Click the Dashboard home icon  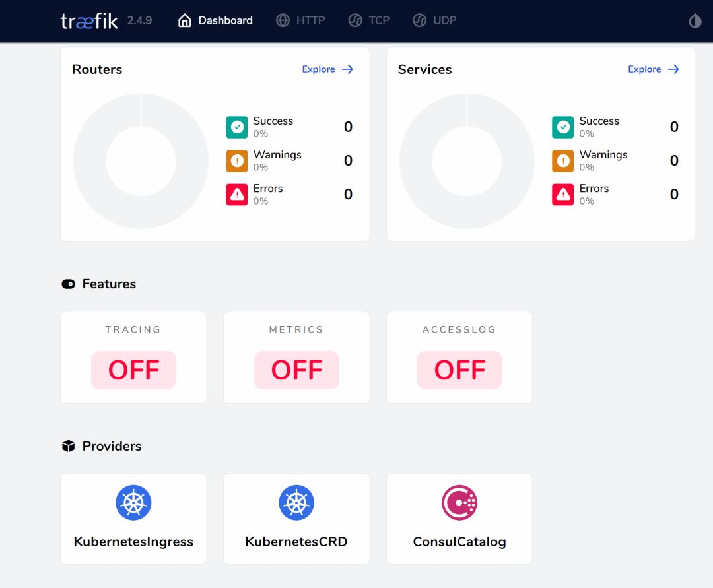click(185, 20)
